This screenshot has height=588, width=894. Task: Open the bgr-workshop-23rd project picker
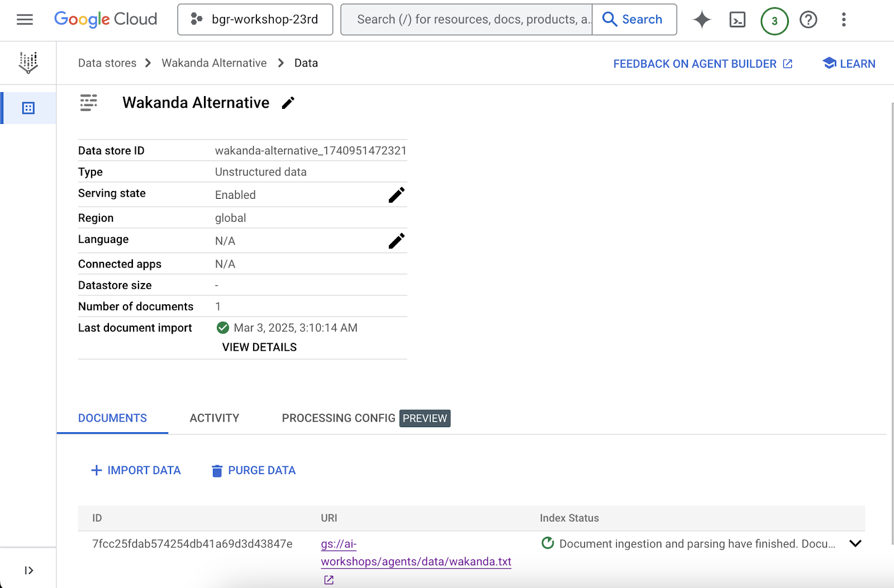click(255, 20)
